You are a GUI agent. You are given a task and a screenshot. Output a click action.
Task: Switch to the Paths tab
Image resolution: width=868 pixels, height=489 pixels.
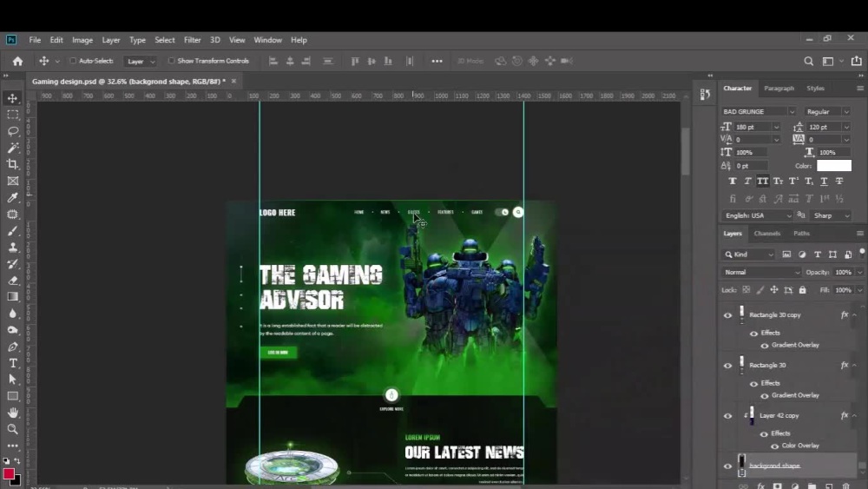[801, 234]
